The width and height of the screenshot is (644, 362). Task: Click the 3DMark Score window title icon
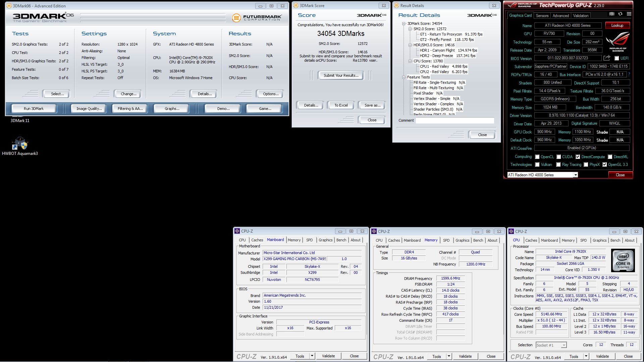296,5
